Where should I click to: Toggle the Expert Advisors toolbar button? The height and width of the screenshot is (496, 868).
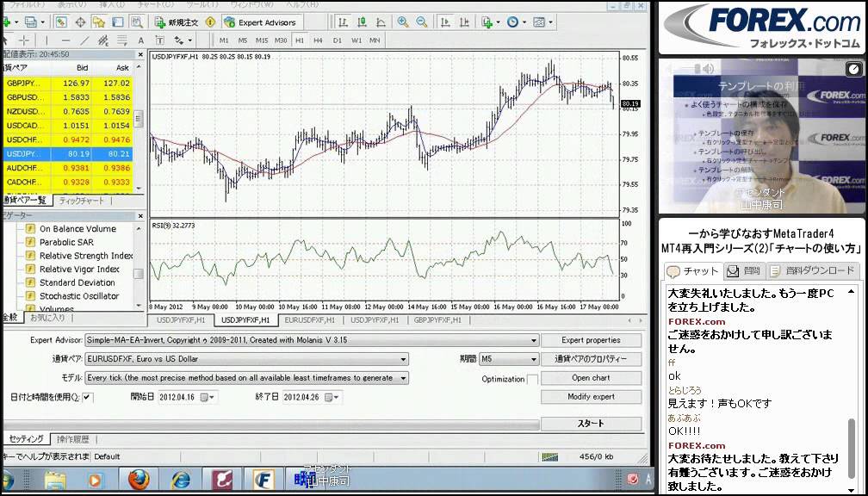[x=259, y=22]
